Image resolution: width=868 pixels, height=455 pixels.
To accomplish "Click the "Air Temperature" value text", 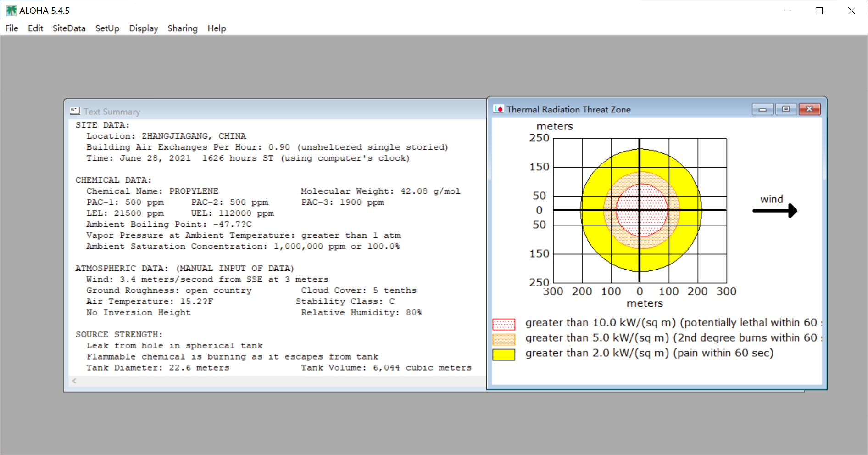I will point(150,301).
